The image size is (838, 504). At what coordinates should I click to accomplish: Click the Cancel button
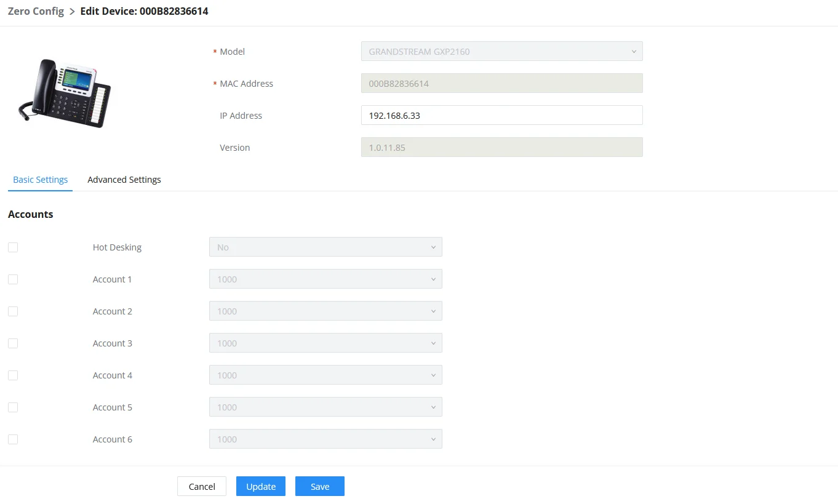click(x=202, y=486)
